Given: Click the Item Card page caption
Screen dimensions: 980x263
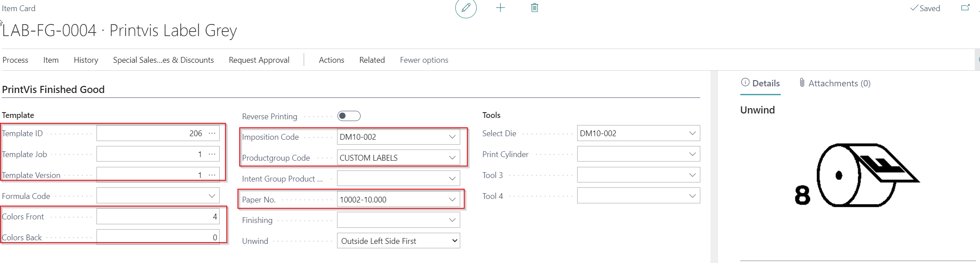Looking at the screenshot, I should [19, 8].
